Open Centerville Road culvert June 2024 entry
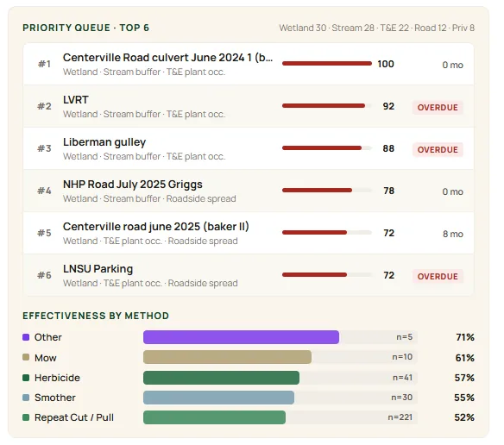Screen dimensions: 504x445 (249, 65)
